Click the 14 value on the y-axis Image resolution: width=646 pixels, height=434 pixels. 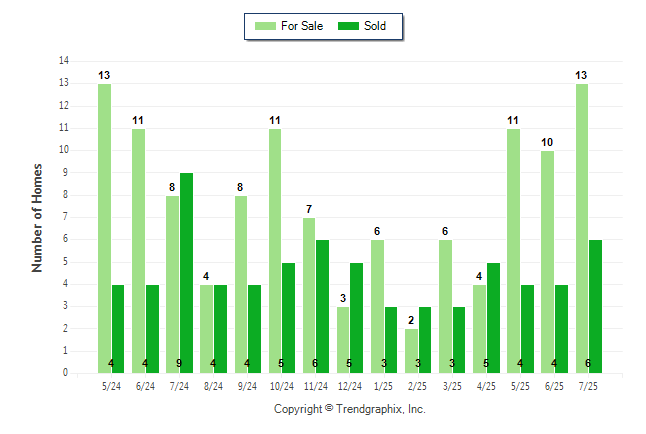[x=64, y=61]
